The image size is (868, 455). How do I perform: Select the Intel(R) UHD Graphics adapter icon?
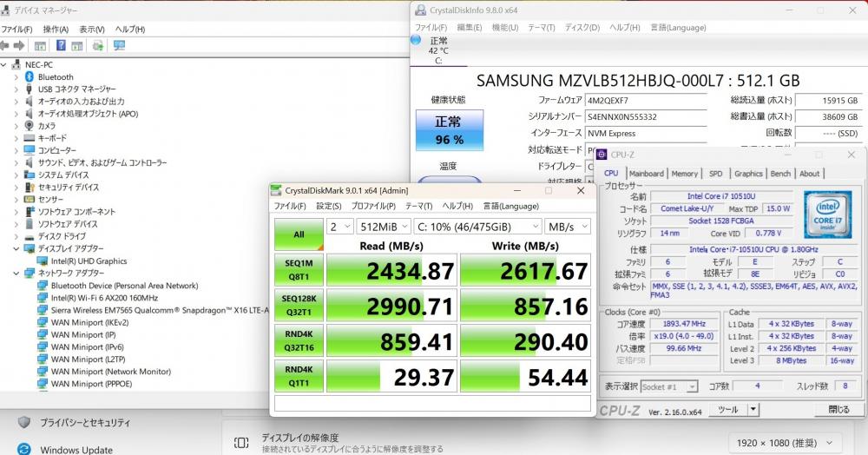[x=43, y=260]
